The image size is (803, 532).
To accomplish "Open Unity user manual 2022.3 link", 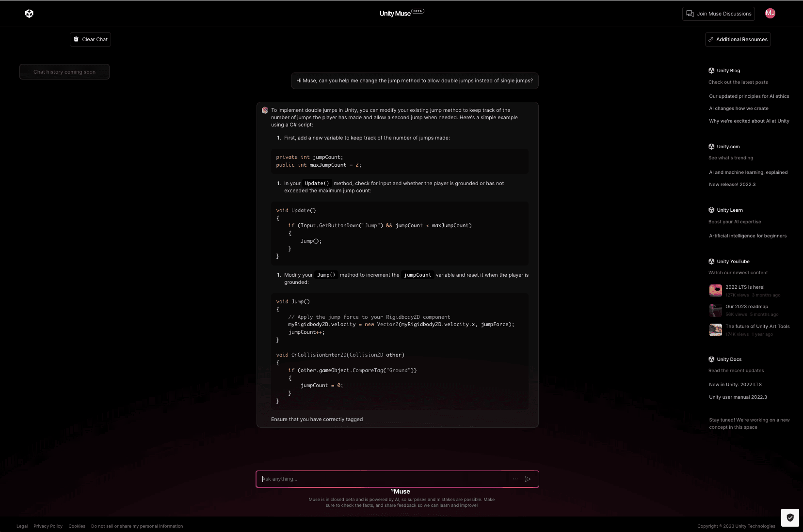I will pyautogui.click(x=738, y=397).
